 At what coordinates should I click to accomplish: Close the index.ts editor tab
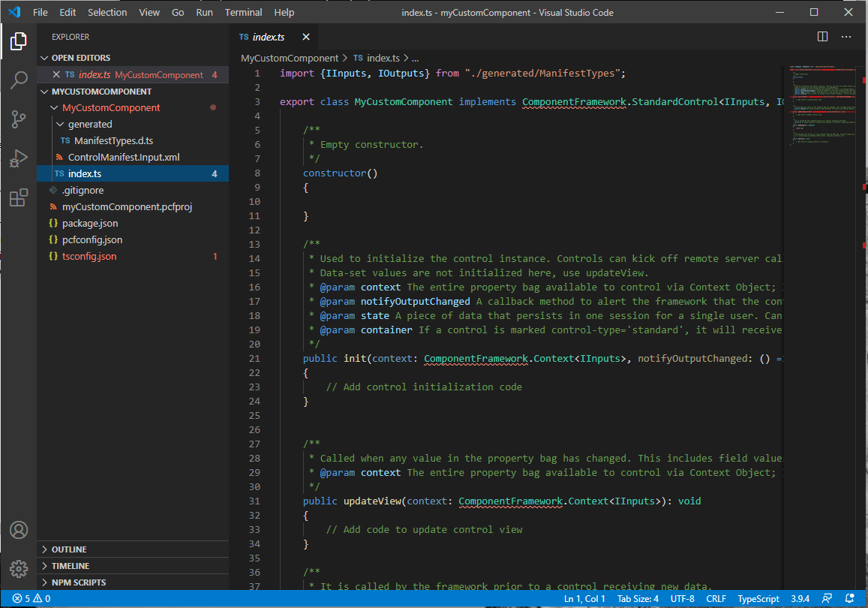[306, 37]
